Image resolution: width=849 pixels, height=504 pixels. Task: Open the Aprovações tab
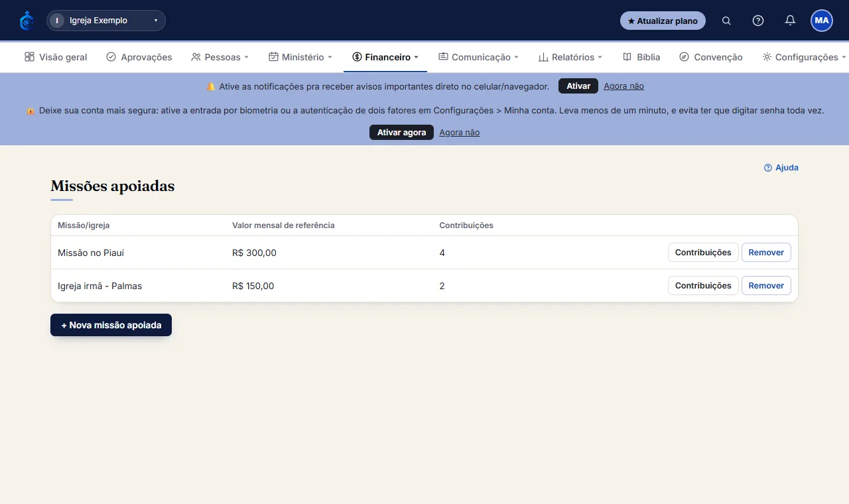tap(139, 57)
